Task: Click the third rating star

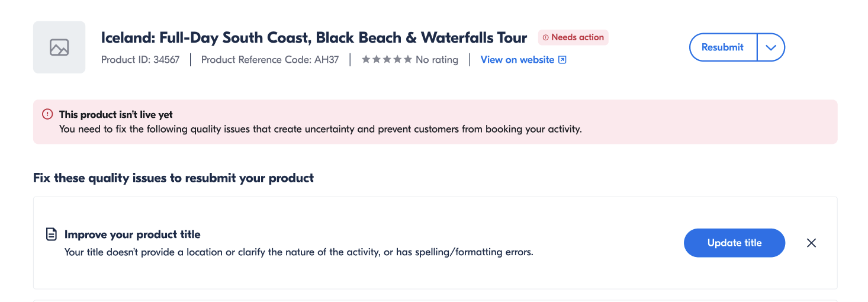Action: point(387,60)
